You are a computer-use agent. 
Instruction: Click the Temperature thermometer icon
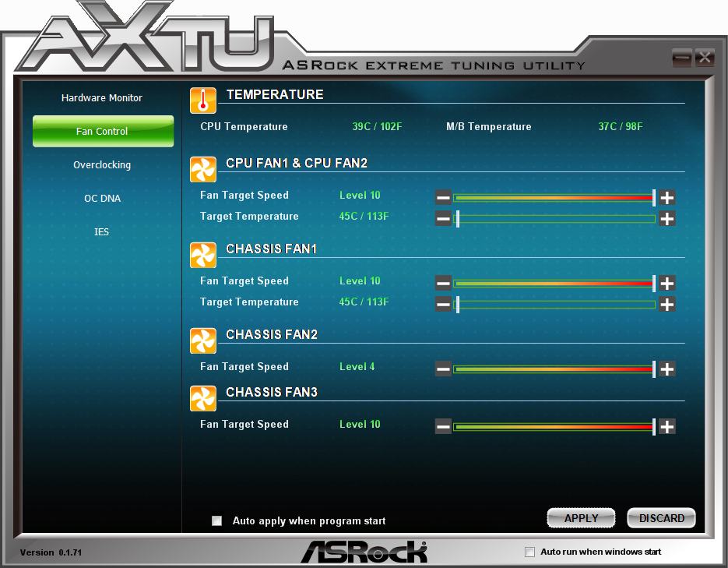point(203,101)
